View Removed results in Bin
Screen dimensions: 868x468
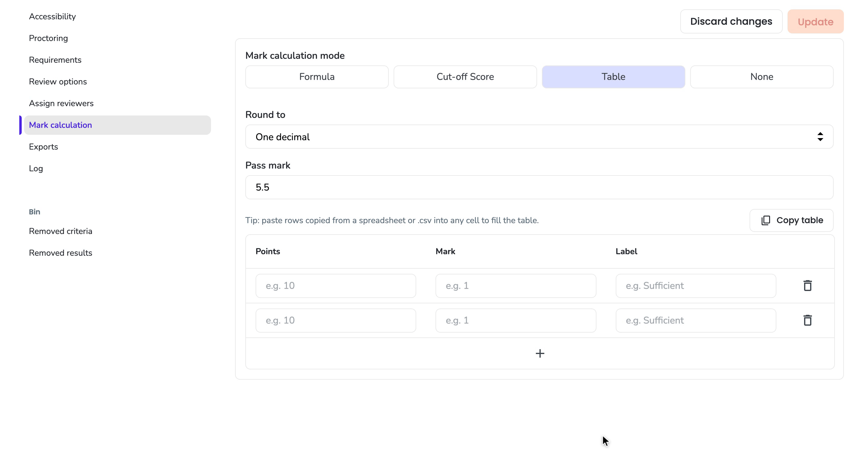(x=60, y=253)
